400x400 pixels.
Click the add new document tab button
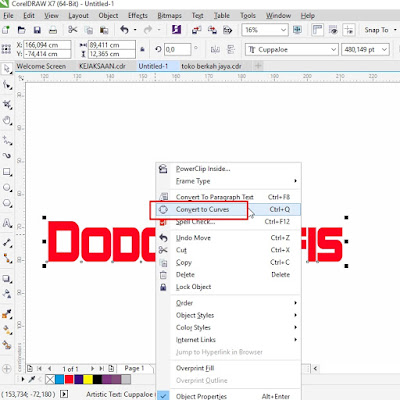tap(258, 66)
